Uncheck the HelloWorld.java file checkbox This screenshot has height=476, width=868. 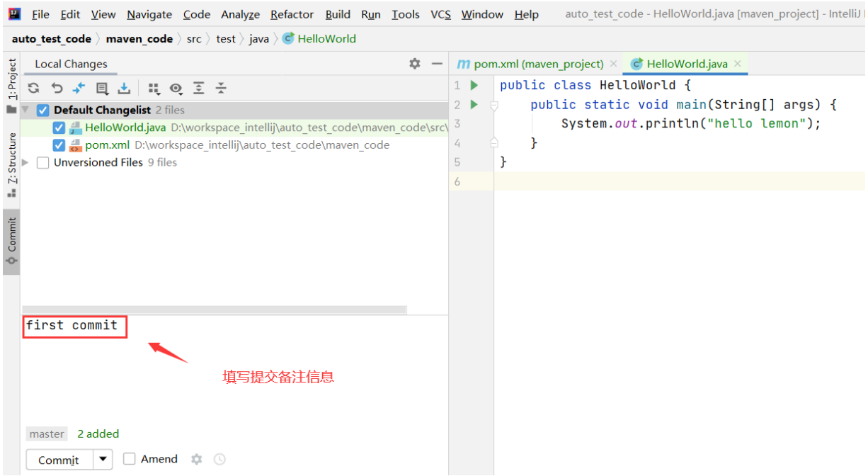[59, 128]
